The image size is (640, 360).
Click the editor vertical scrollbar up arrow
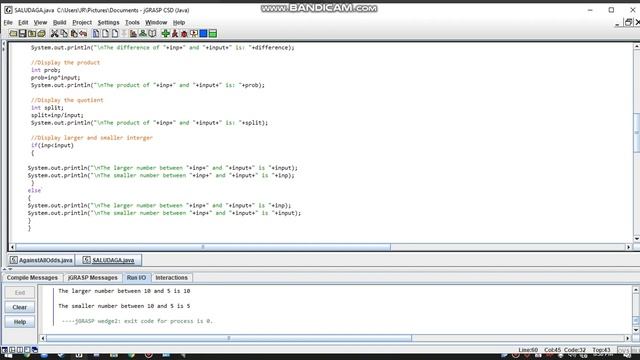(x=636, y=47)
